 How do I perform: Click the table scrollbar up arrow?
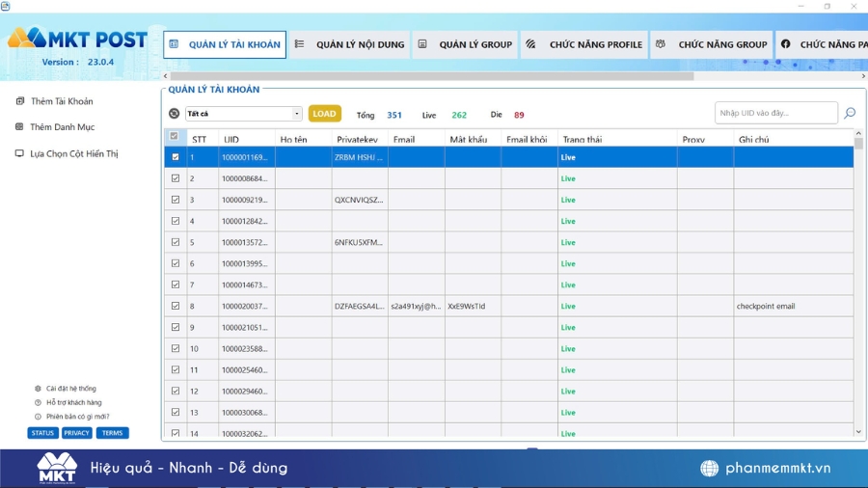pos(858,133)
